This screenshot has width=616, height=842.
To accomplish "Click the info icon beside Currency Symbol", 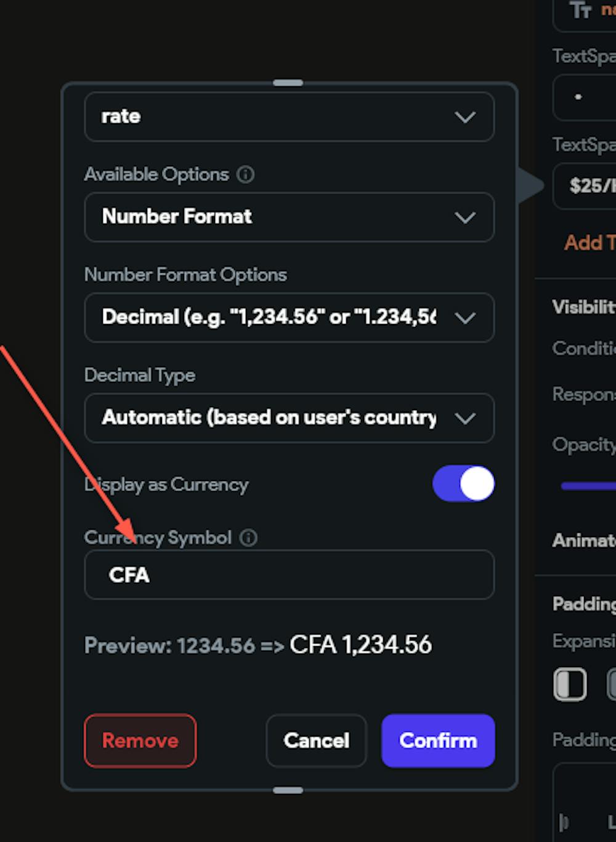I will (248, 538).
